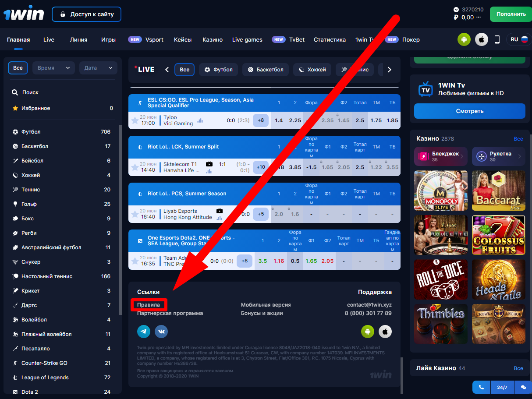Expand +8 markets for Team Adroit match
This screenshot has width=532, height=399.
(x=245, y=261)
